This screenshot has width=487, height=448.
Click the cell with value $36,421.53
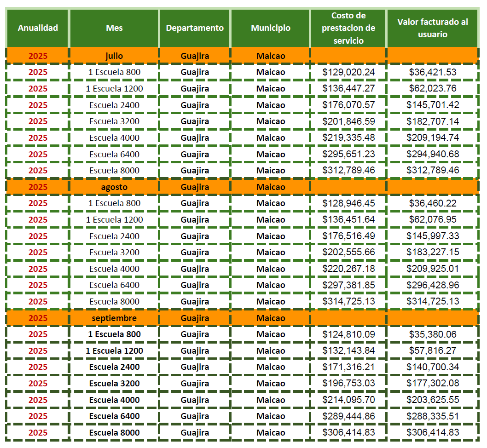pyautogui.click(x=433, y=72)
